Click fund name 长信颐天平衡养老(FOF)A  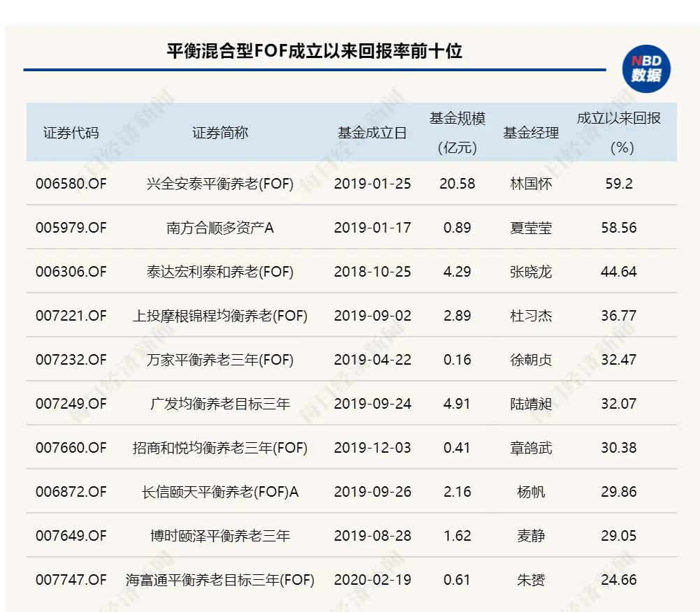click(x=220, y=492)
